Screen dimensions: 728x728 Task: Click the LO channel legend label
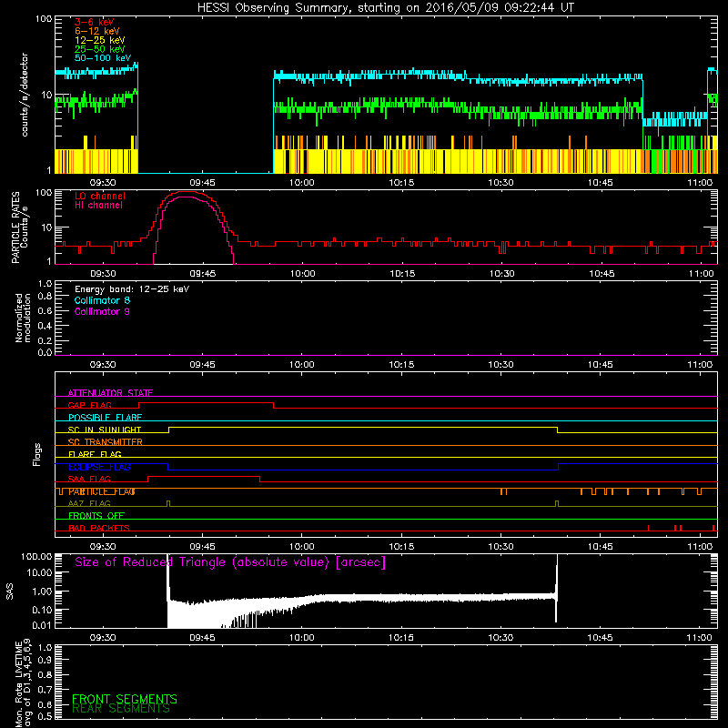click(100, 196)
